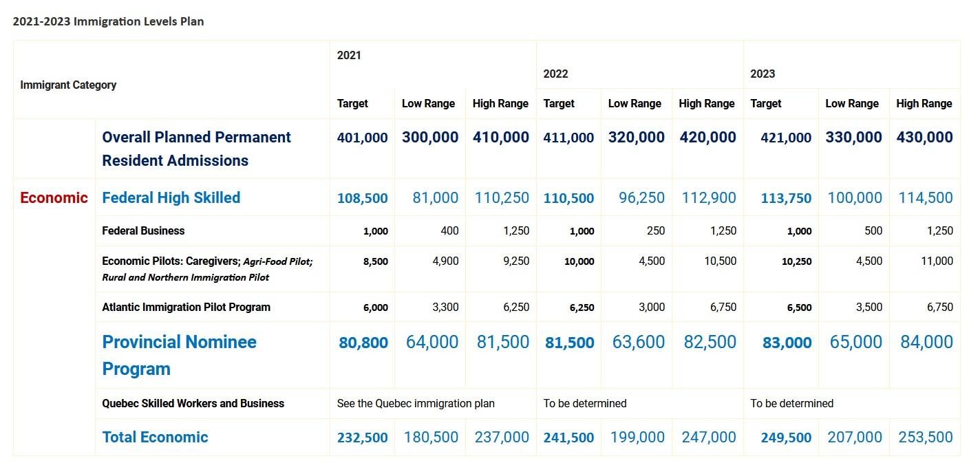The width and height of the screenshot is (980, 474).
Task: Click the 2023 year column header
Action: coord(763,74)
